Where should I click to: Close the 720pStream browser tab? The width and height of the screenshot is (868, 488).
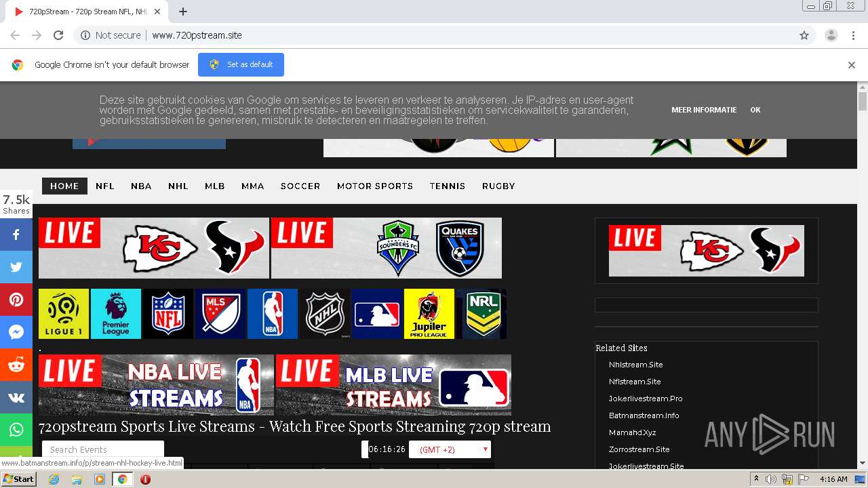[x=158, y=12]
